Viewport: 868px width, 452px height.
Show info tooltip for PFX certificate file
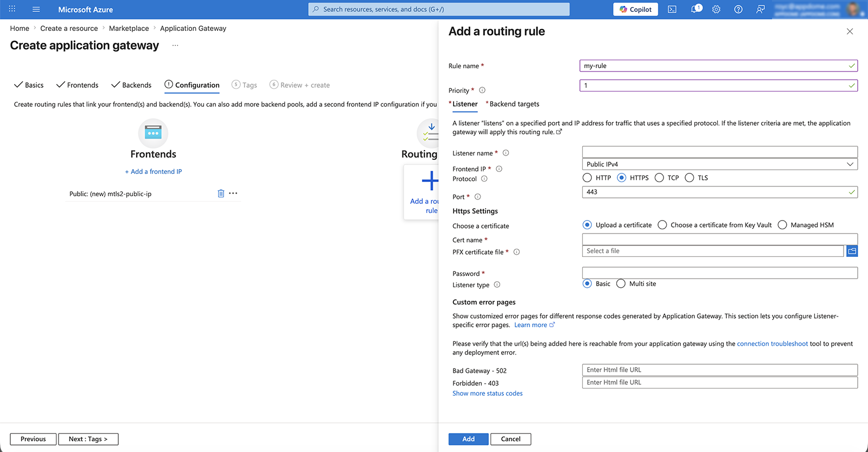pyautogui.click(x=516, y=252)
